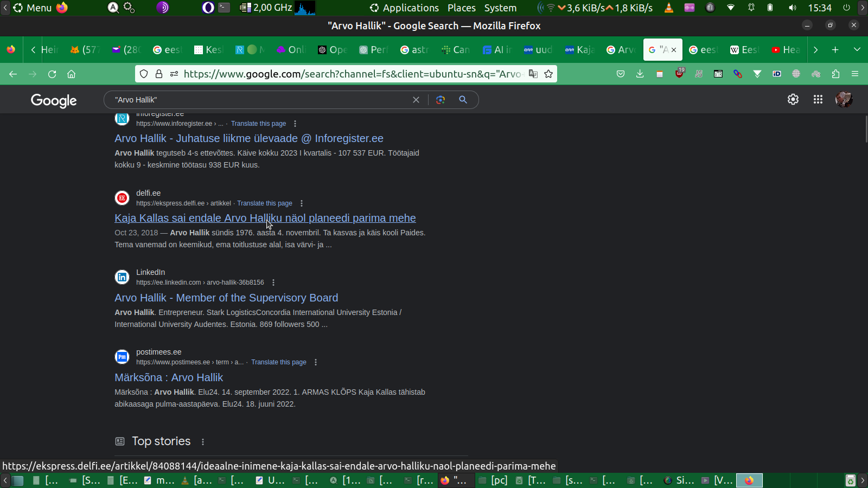This screenshot has width=868, height=488.
Task: Open the Google apps grid
Action: (818, 99)
